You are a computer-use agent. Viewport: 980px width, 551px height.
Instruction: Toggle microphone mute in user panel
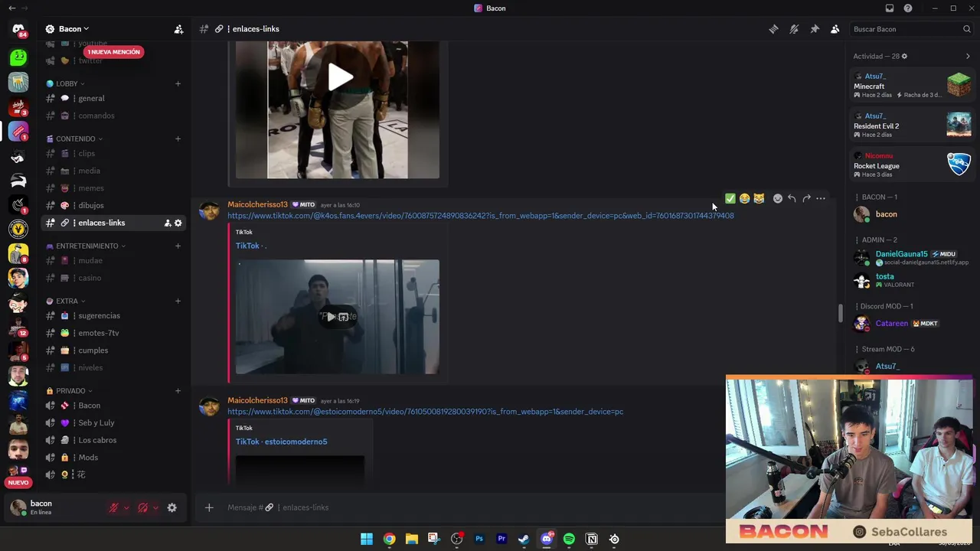[x=114, y=507]
